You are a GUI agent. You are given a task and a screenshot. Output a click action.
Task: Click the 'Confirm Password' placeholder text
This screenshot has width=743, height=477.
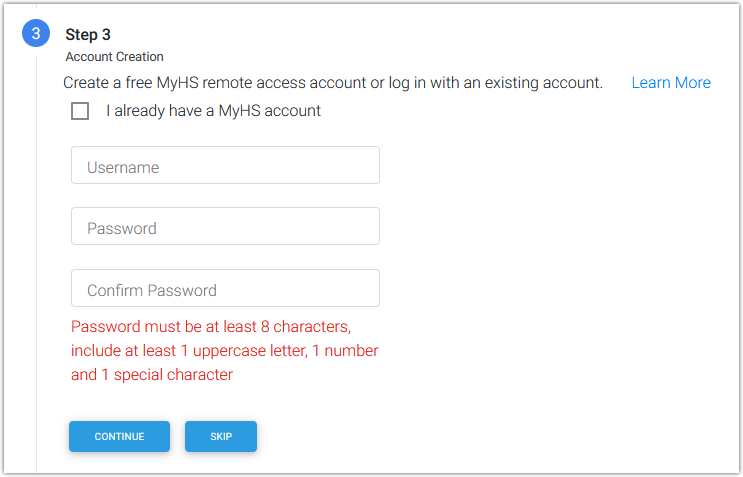point(152,291)
